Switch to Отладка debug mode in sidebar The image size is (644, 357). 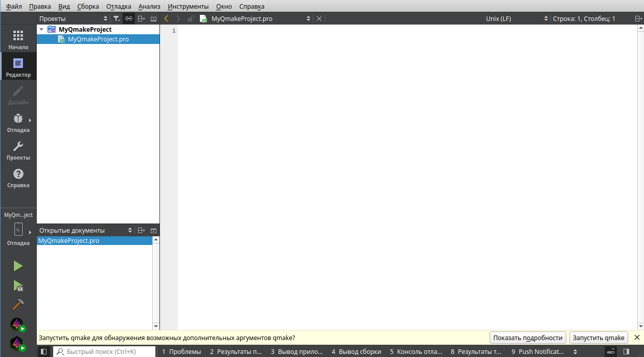pos(18,123)
